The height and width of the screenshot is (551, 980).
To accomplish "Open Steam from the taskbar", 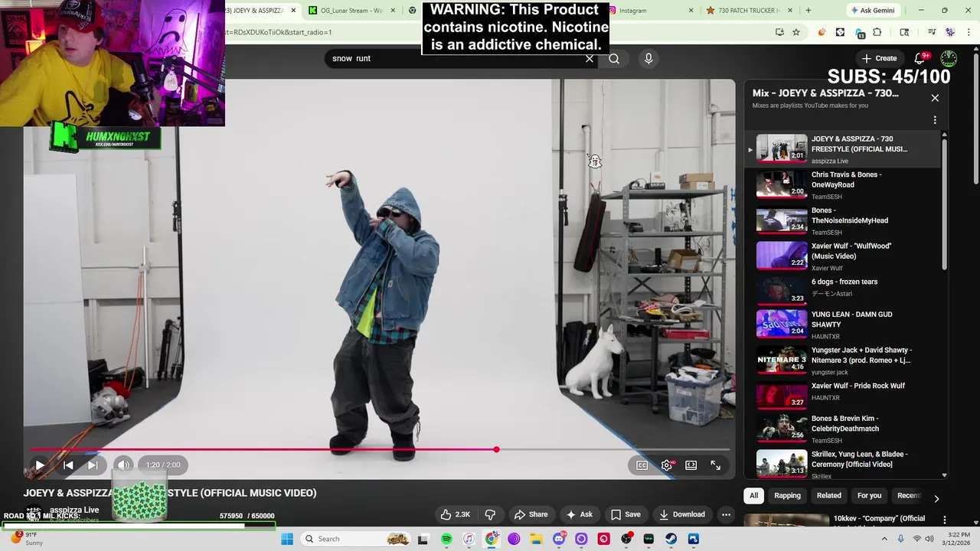I will pyautogui.click(x=671, y=539).
